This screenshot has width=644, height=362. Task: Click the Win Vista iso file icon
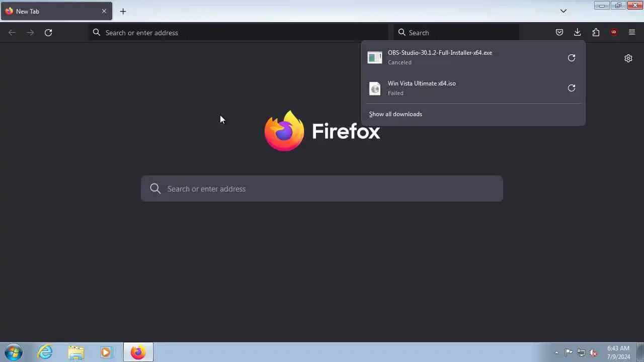(375, 88)
